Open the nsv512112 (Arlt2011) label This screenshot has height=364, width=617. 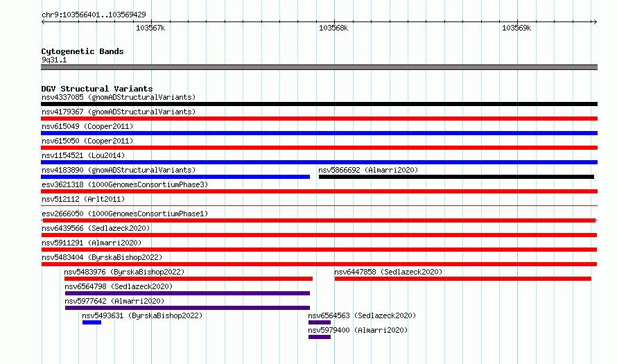pos(83,199)
